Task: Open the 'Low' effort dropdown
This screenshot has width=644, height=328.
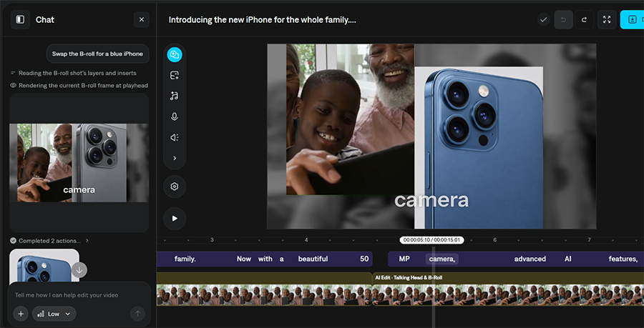Action: 54,314
